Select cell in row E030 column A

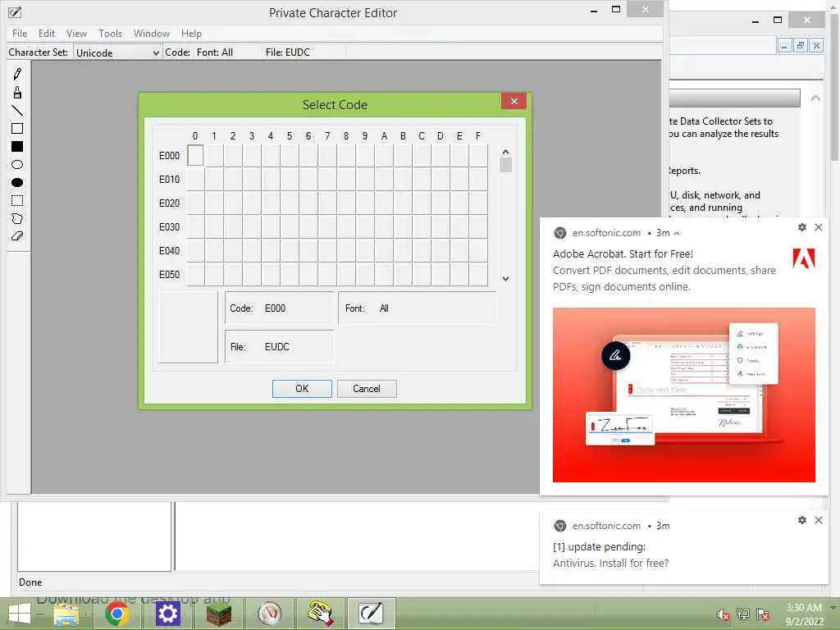(384, 227)
